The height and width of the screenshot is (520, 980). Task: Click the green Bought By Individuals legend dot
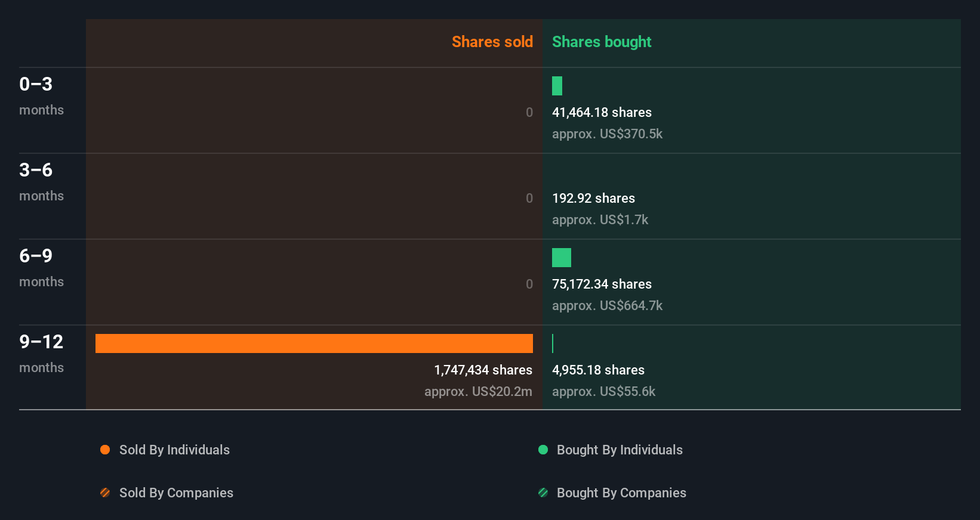543,450
